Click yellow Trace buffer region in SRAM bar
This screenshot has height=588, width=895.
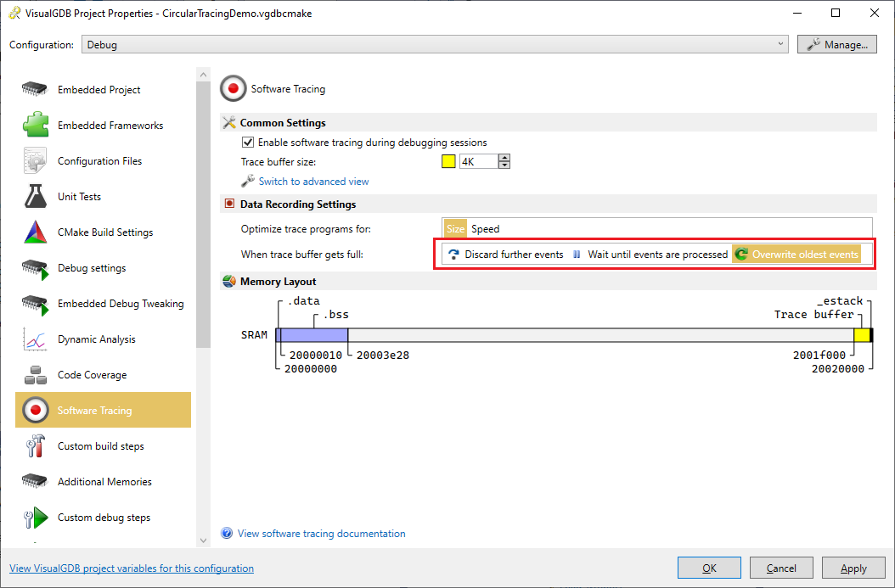pos(861,335)
